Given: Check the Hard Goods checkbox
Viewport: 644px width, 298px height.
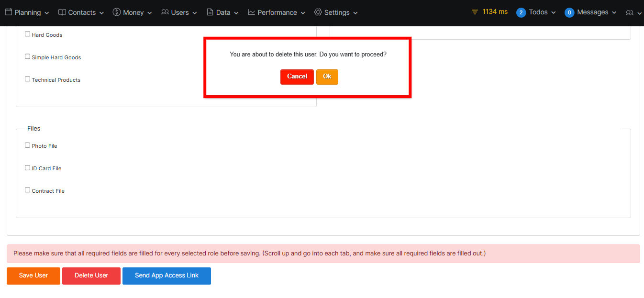Looking at the screenshot, I should 28,34.
